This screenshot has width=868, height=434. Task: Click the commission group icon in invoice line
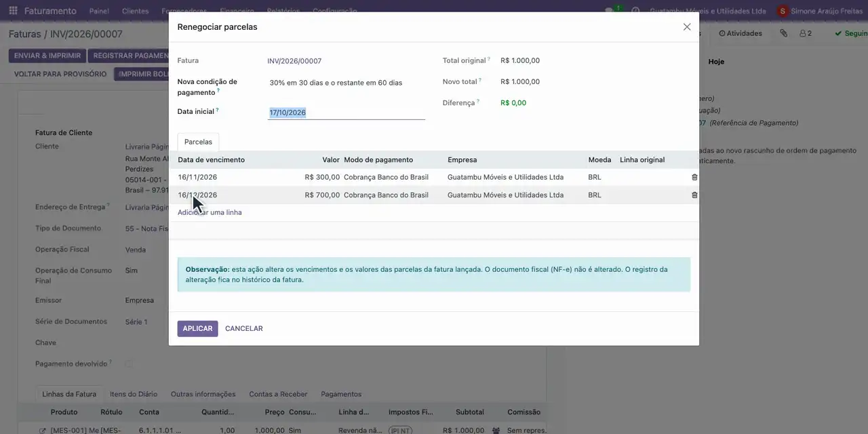point(496,431)
